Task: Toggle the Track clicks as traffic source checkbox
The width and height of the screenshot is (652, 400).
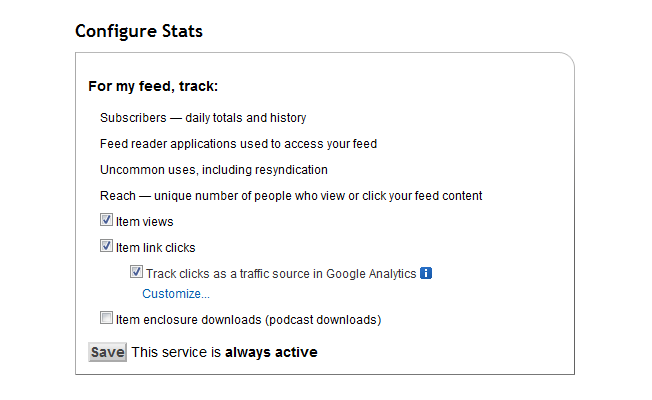Action: 136,272
